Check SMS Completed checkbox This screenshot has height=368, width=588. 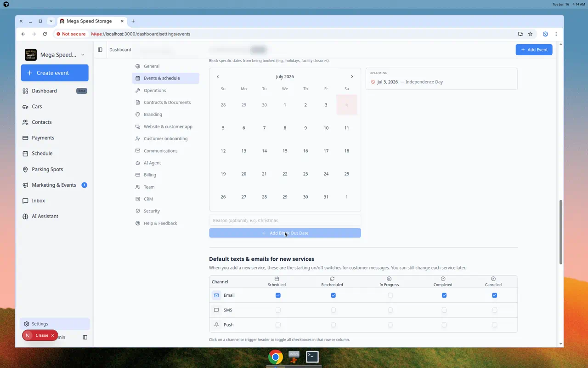point(444,310)
